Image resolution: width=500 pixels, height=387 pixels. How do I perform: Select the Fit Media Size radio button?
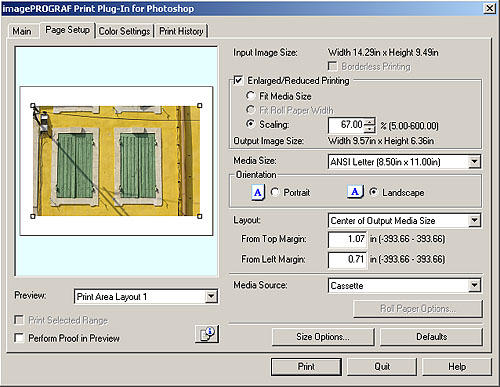pos(250,96)
